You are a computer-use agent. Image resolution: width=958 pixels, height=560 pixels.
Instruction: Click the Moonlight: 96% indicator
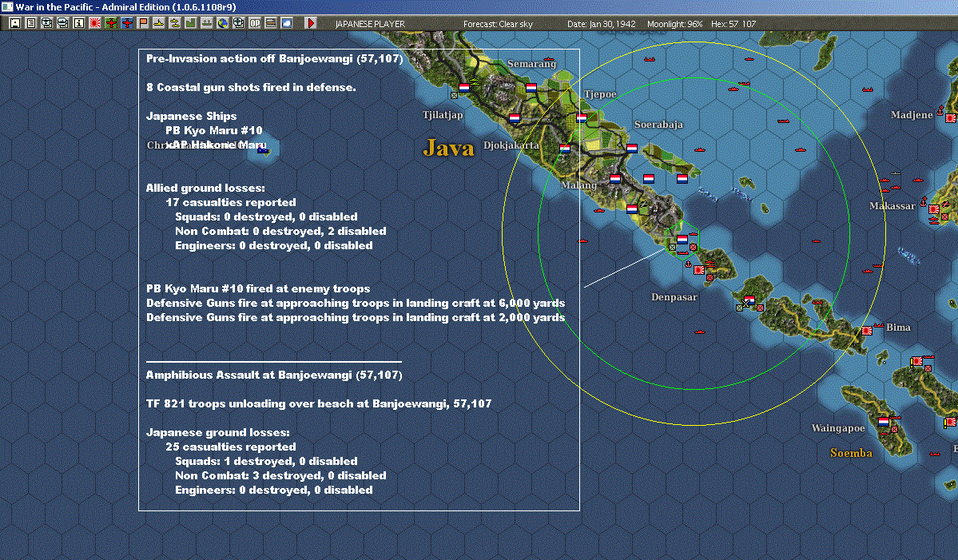pos(674,24)
